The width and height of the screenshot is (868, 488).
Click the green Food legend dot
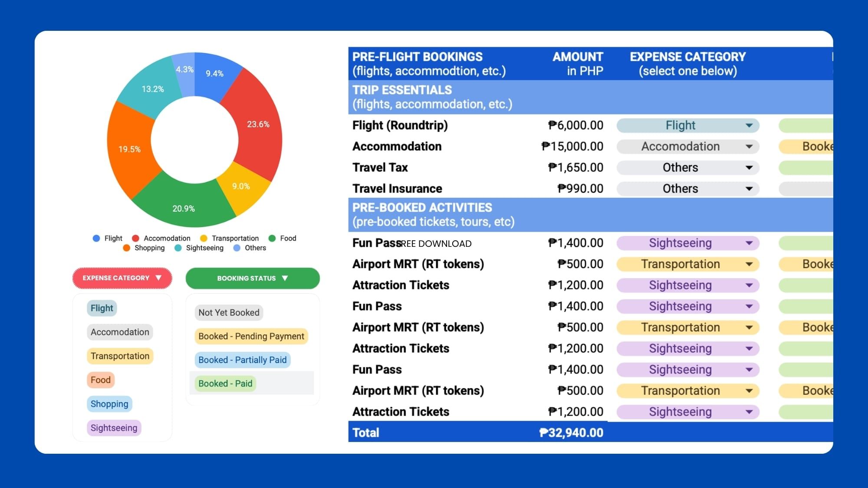(271, 238)
